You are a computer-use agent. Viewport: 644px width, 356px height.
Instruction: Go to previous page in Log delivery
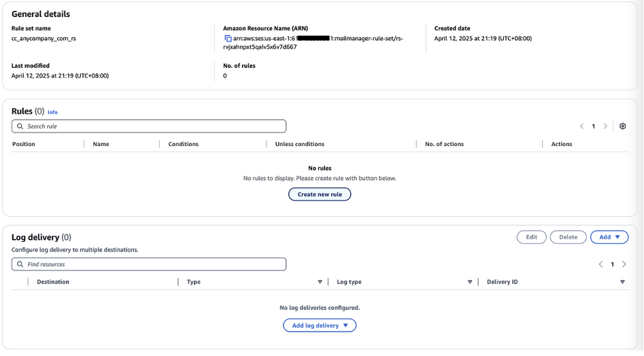click(600, 264)
